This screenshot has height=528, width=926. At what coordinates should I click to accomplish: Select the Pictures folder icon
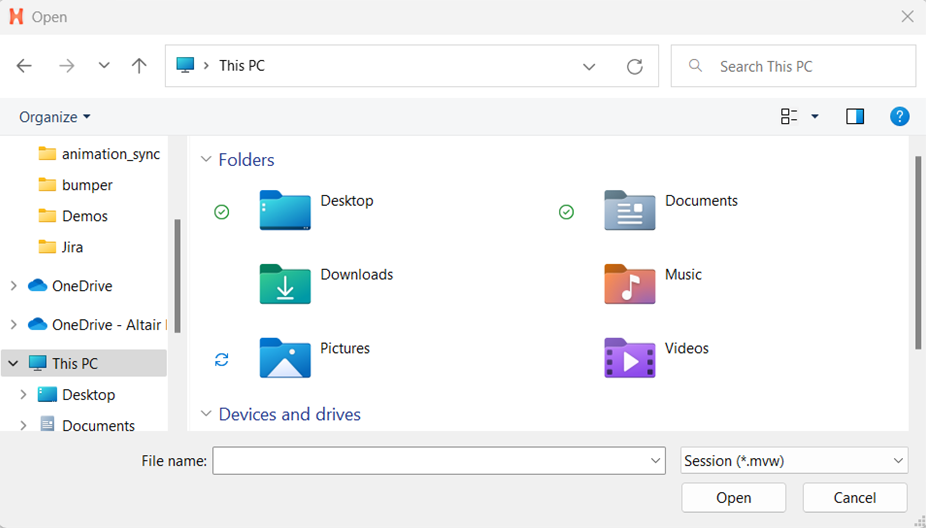(x=285, y=358)
